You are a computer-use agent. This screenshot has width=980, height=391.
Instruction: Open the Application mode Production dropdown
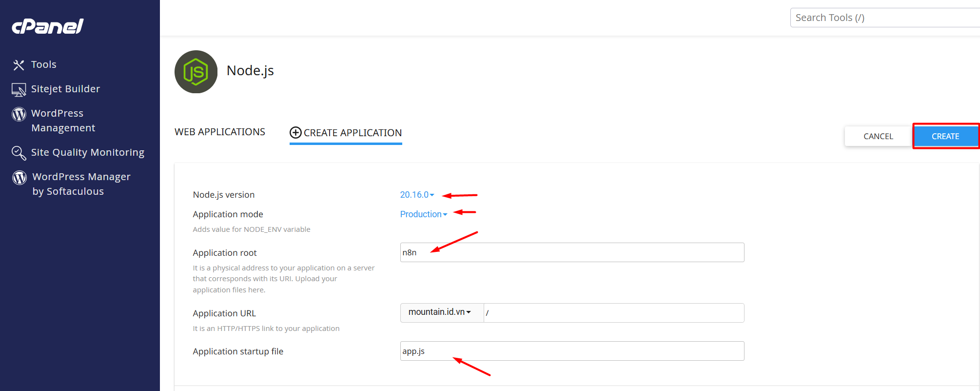point(423,214)
